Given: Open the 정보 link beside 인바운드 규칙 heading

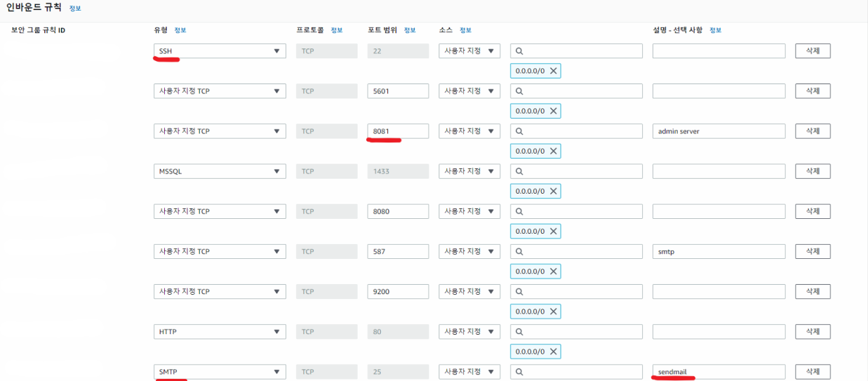Looking at the screenshot, I should [x=75, y=8].
